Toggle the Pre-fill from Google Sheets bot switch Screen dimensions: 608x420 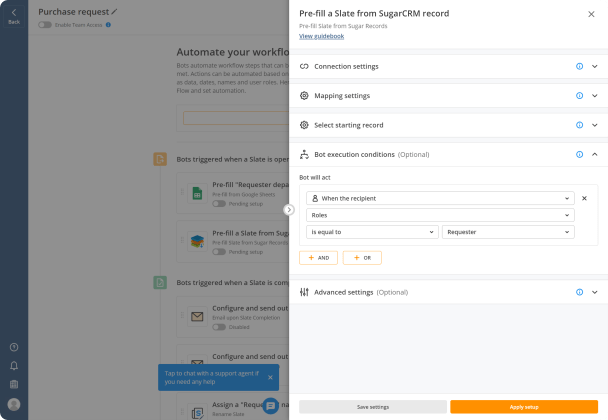[x=219, y=204]
